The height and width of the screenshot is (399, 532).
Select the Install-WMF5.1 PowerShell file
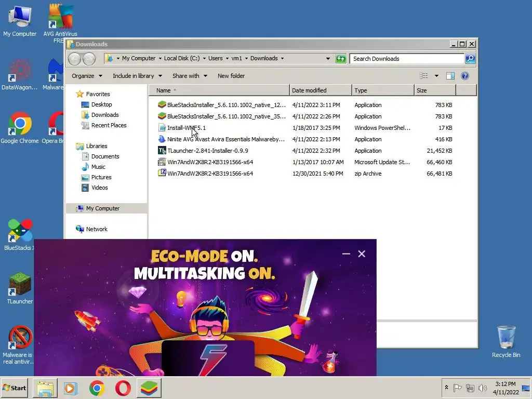(305, 128)
